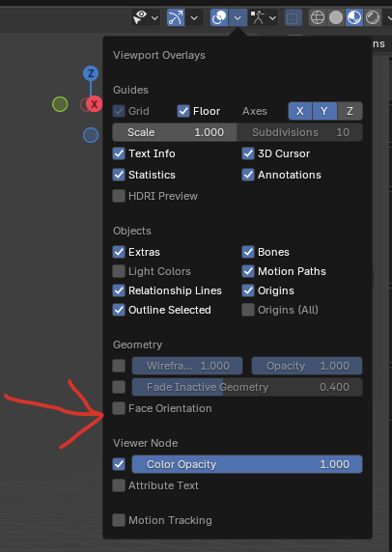Toggle the Y axis display button
The height and width of the screenshot is (552, 392).
point(324,111)
